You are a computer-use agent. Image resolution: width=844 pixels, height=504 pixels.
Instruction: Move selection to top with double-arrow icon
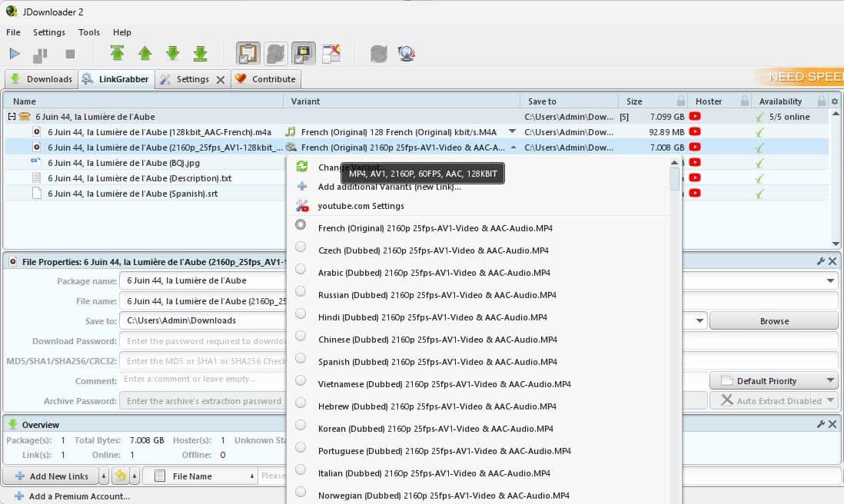(117, 53)
